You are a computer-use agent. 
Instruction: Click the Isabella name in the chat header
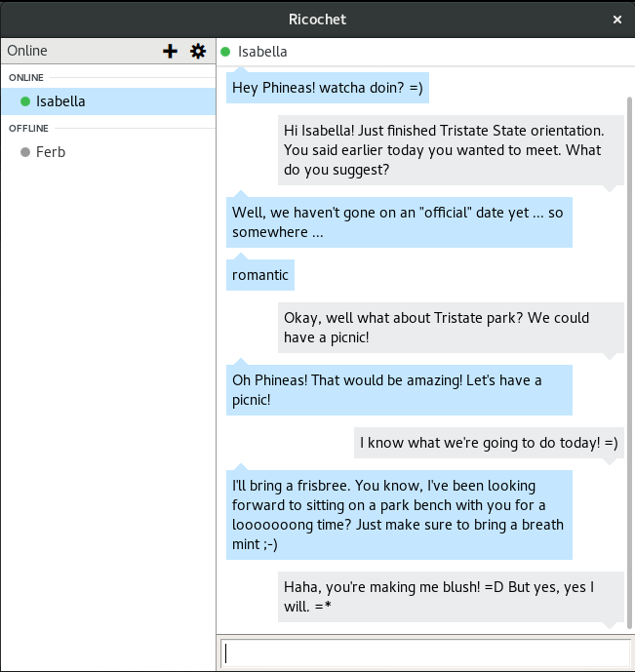pos(262,52)
